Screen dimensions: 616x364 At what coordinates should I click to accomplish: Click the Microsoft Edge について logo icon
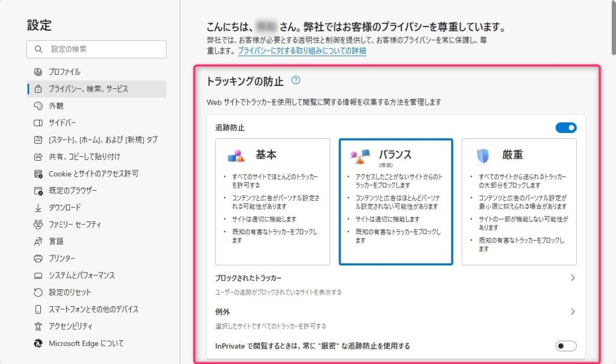pyautogui.click(x=38, y=344)
